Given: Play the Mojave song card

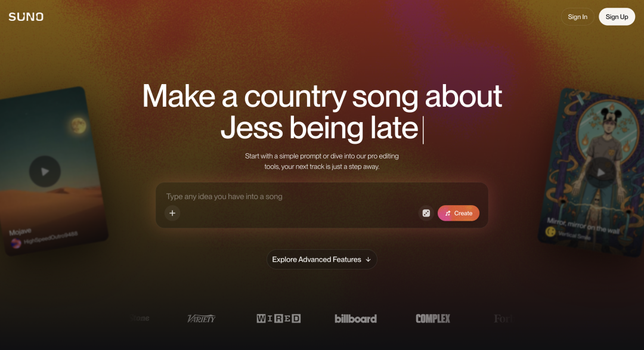Looking at the screenshot, I should (x=45, y=171).
